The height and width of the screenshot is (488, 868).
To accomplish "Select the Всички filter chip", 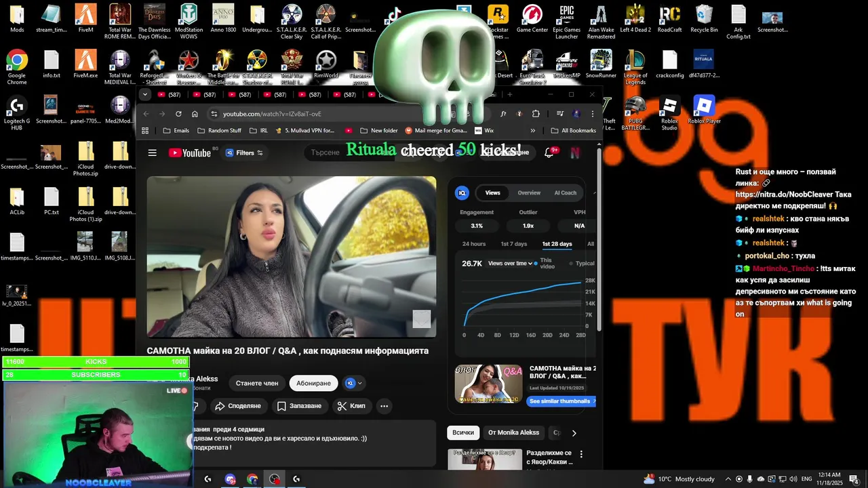I will tap(463, 432).
